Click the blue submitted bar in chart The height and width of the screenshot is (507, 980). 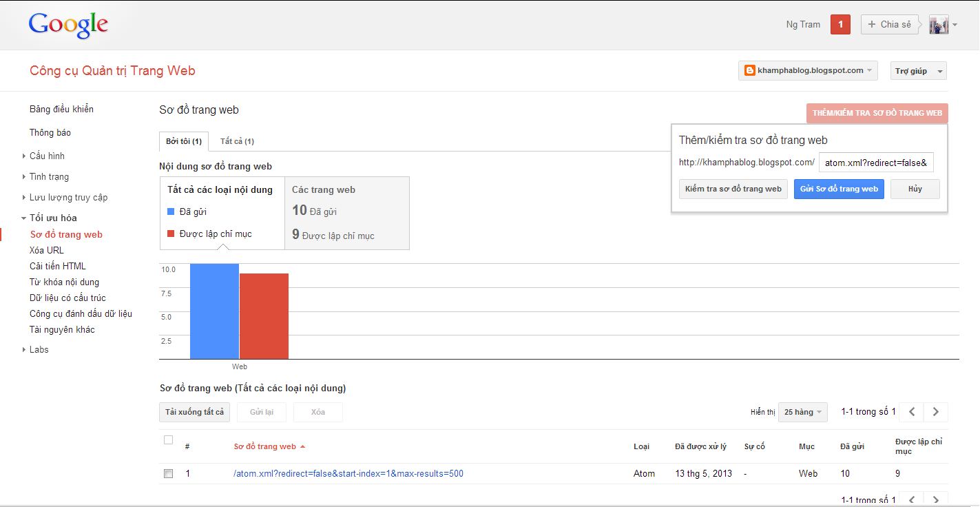(x=214, y=311)
